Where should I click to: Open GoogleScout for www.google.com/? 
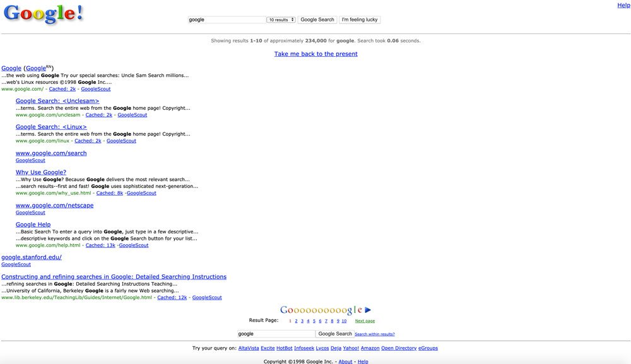[96, 89]
